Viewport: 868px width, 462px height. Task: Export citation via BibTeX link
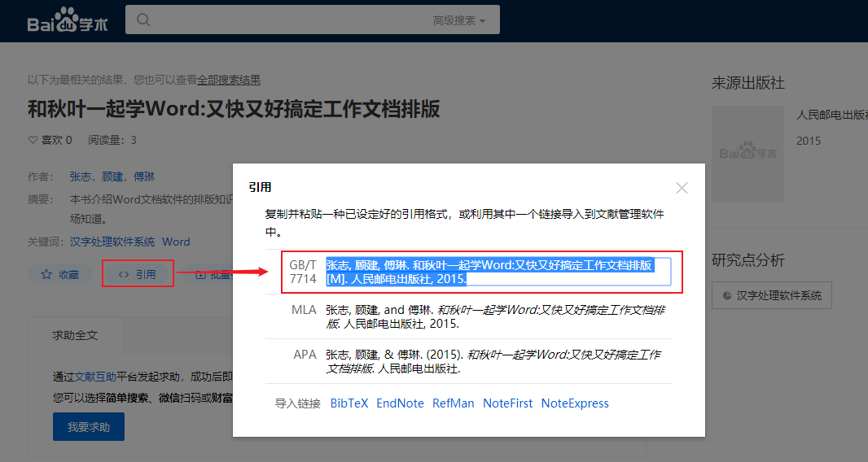point(349,403)
